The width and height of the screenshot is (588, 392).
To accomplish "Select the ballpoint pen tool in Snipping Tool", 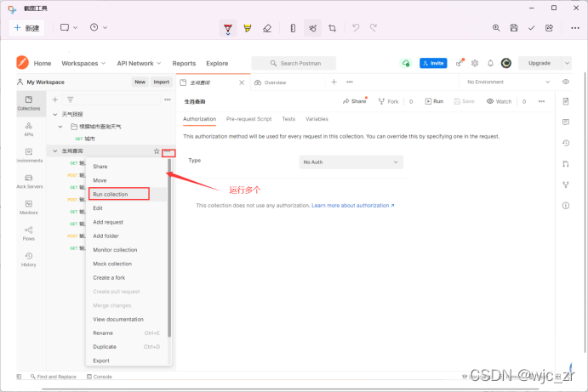I will (x=228, y=28).
